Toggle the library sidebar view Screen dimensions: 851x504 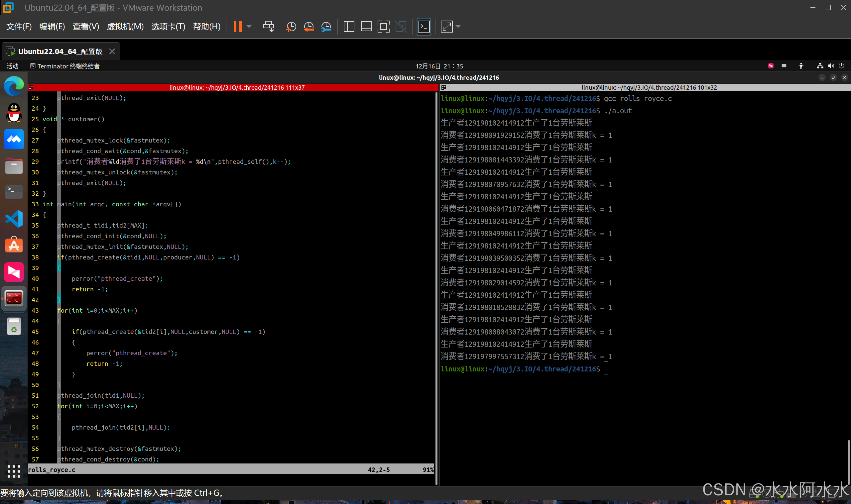(349, 27)
